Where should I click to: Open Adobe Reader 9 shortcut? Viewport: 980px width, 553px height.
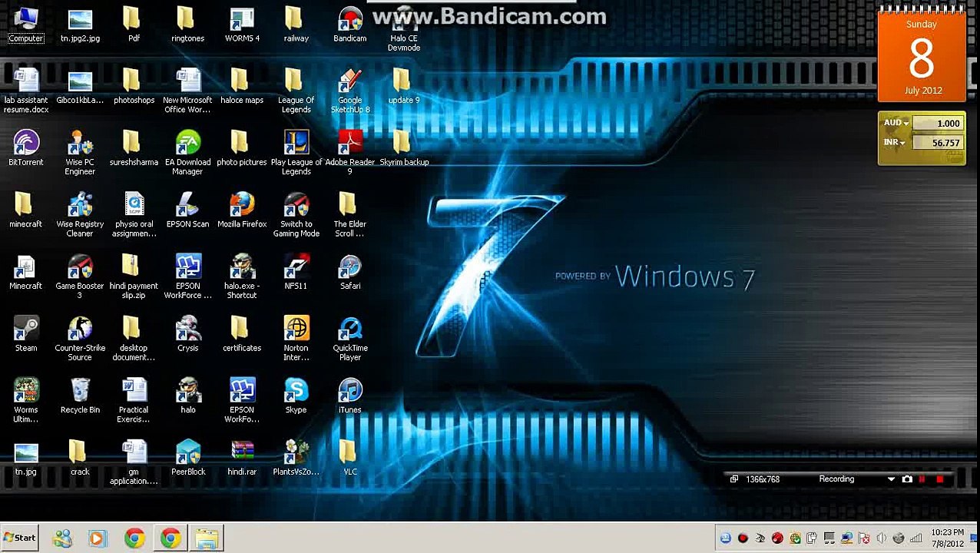[x=350, y=153]
